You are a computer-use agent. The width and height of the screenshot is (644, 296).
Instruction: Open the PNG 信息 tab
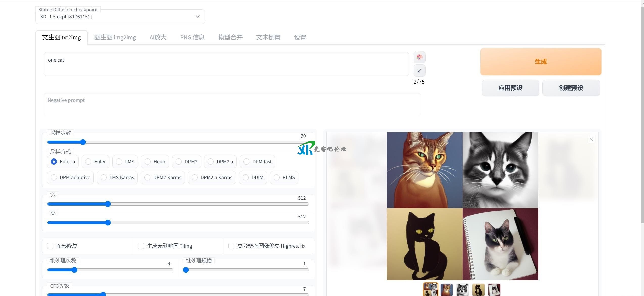pyautogui.click(x=192, y=37)
